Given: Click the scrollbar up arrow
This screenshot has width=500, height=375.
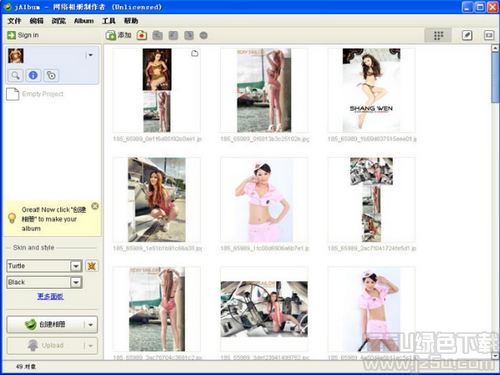Looking at the screenshot, I should point(495,48).
